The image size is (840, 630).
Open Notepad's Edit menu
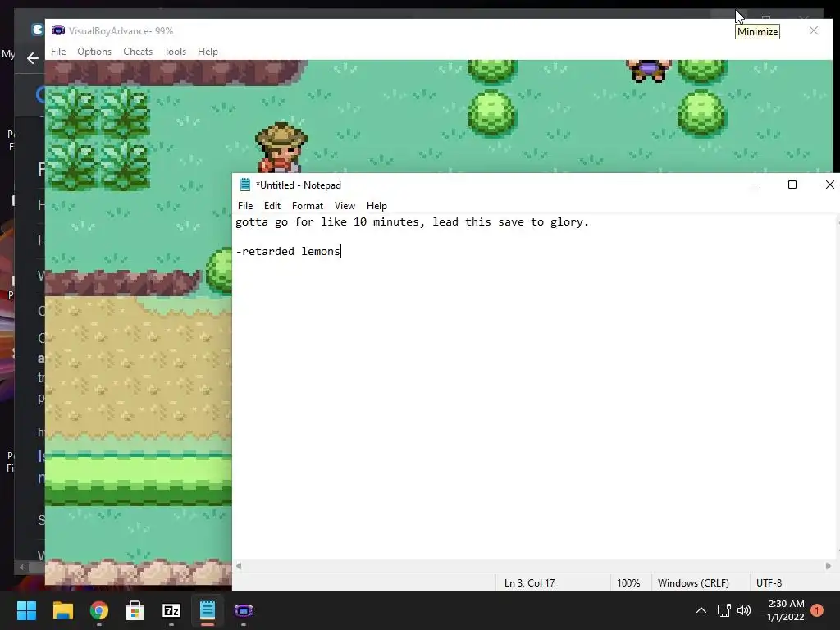(x=272, y=206)
